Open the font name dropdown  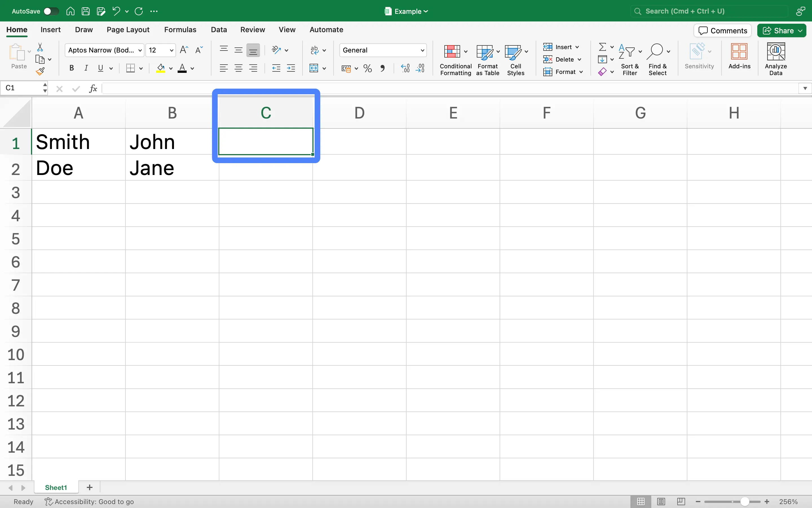click(140, 51)
